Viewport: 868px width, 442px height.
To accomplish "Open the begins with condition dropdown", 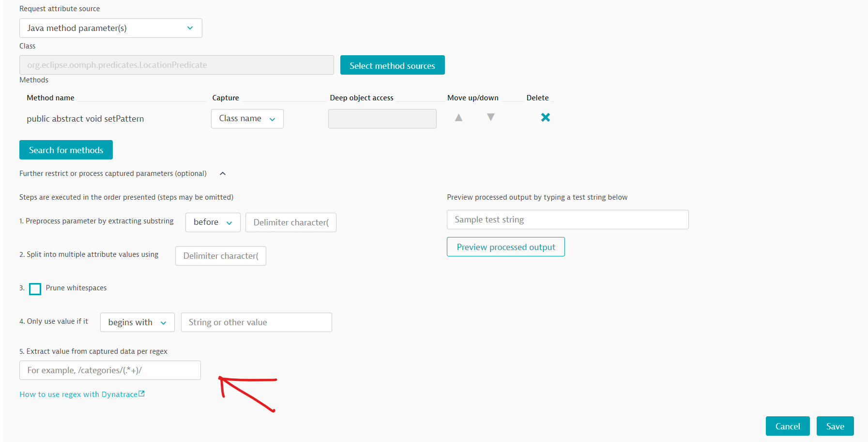I will [137, 322].
